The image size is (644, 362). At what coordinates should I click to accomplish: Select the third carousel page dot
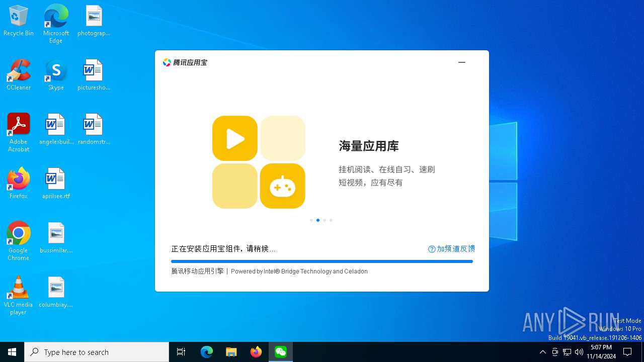click(x=325, y=220)
